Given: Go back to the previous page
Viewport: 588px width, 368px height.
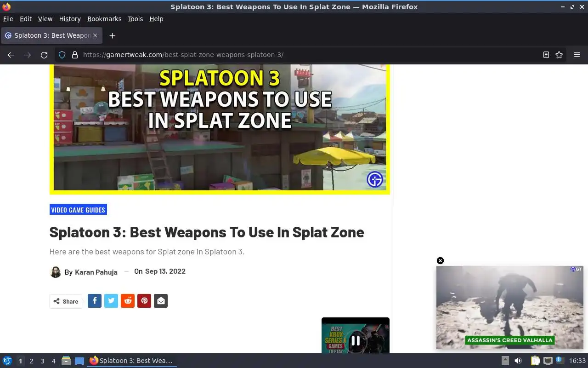Looking at the screenshot, I should point(11,55).
